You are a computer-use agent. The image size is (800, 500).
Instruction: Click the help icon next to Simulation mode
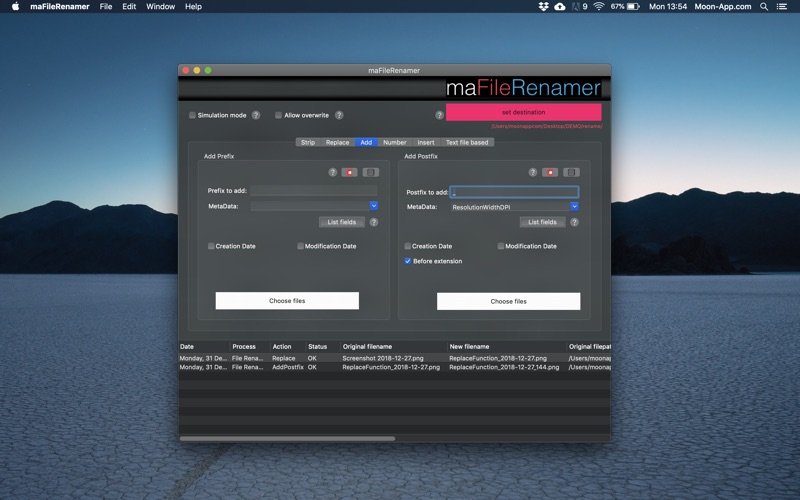[x=256, y=115]
